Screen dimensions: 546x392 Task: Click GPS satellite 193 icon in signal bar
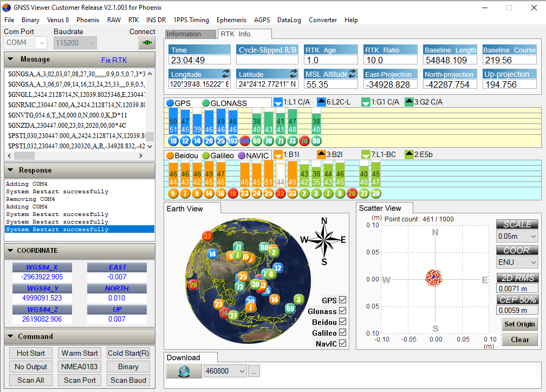click(x=233, y=141)
